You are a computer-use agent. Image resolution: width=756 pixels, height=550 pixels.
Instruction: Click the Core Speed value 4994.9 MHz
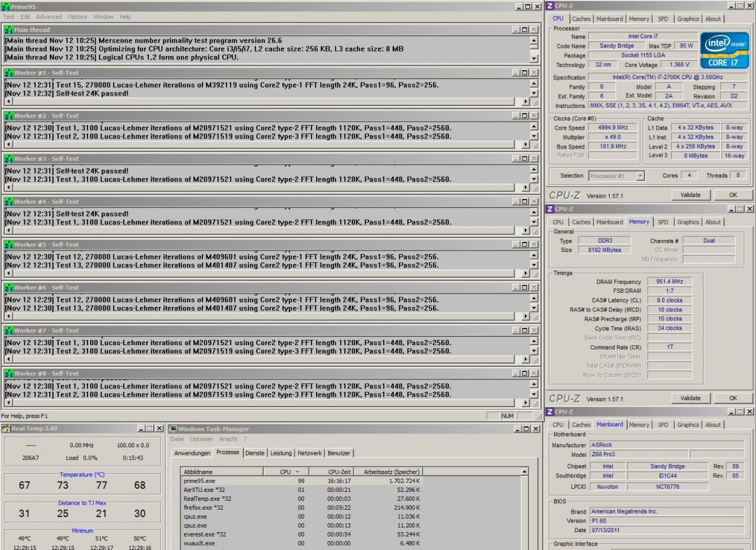pos(613,128)
